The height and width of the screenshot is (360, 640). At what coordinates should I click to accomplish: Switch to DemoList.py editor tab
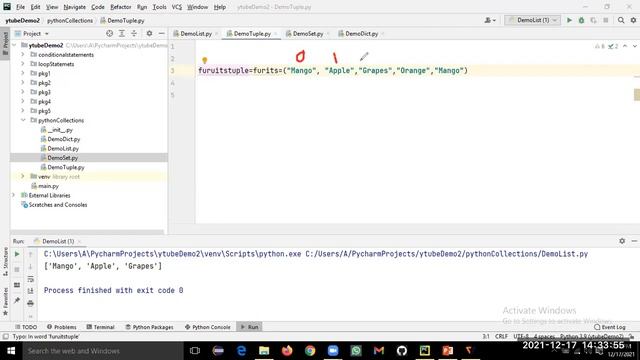click(196, 33)
